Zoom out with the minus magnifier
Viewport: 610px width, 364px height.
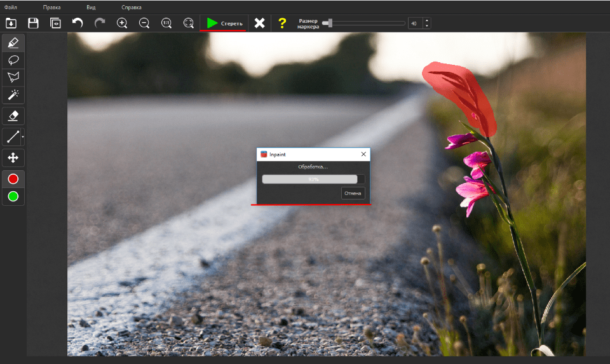[144, 24]
